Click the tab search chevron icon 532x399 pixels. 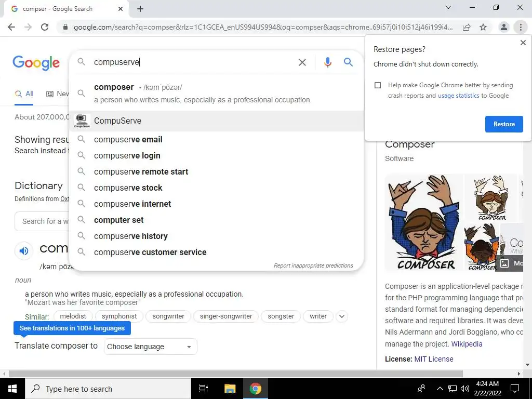pyautogui.click(x=448, y=7)
